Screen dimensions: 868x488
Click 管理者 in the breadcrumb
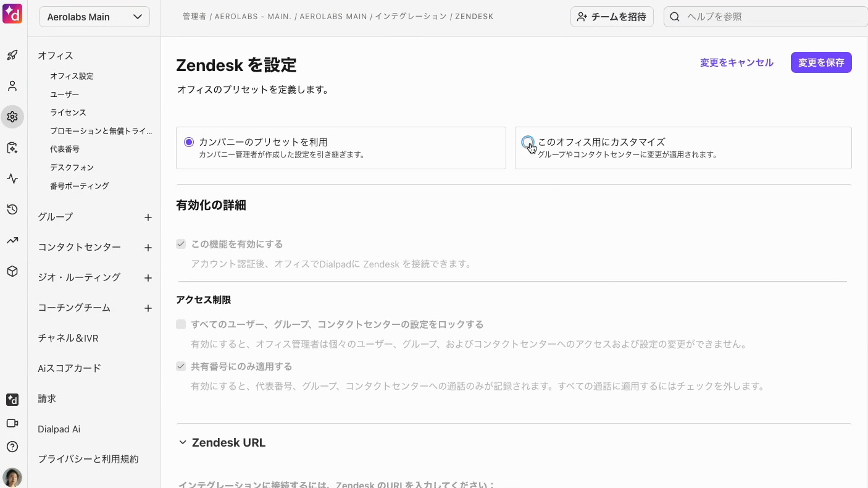[x=194, y=17]
